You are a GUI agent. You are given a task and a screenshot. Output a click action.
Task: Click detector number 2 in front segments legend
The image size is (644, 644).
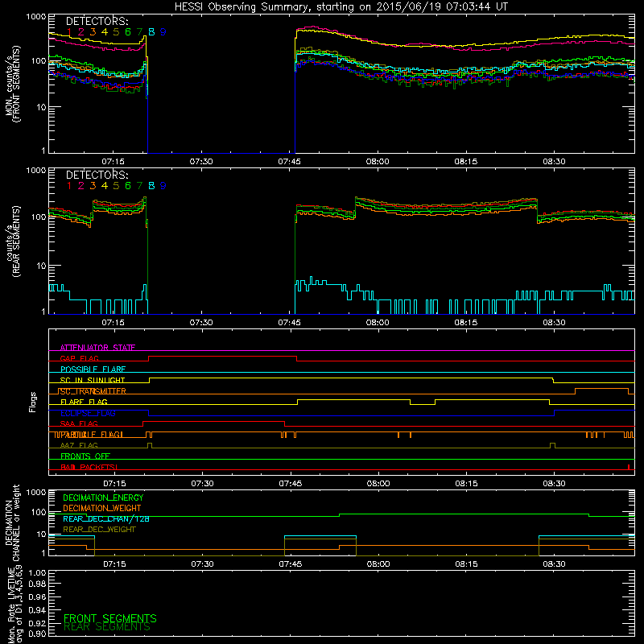click(81, 32)
